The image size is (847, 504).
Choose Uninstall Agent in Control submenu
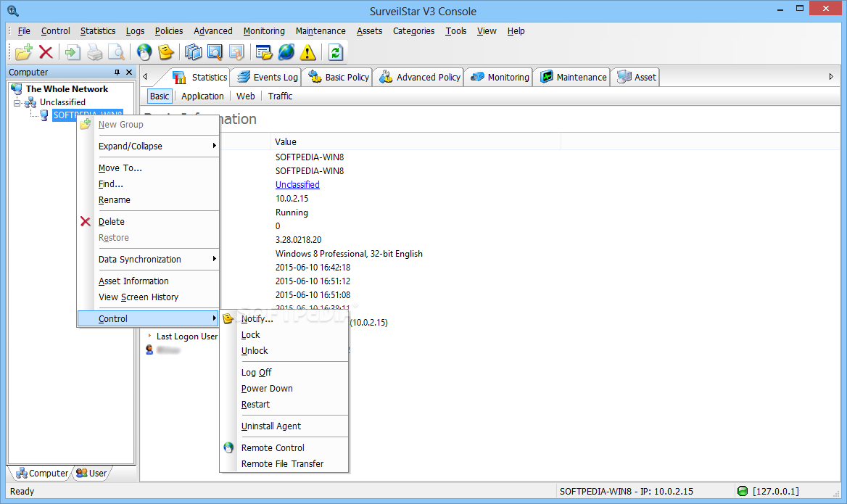[284, 426]
